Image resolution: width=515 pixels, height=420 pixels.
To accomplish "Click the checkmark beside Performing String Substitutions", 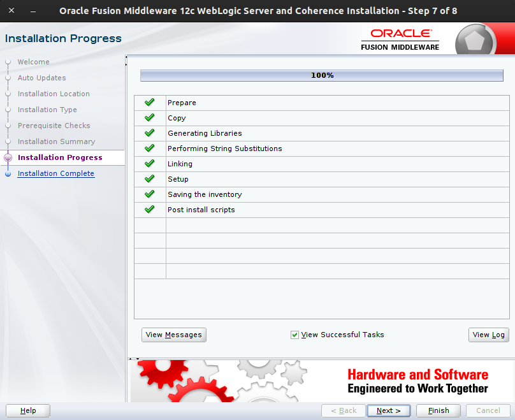I will click(x=149, y=148).
